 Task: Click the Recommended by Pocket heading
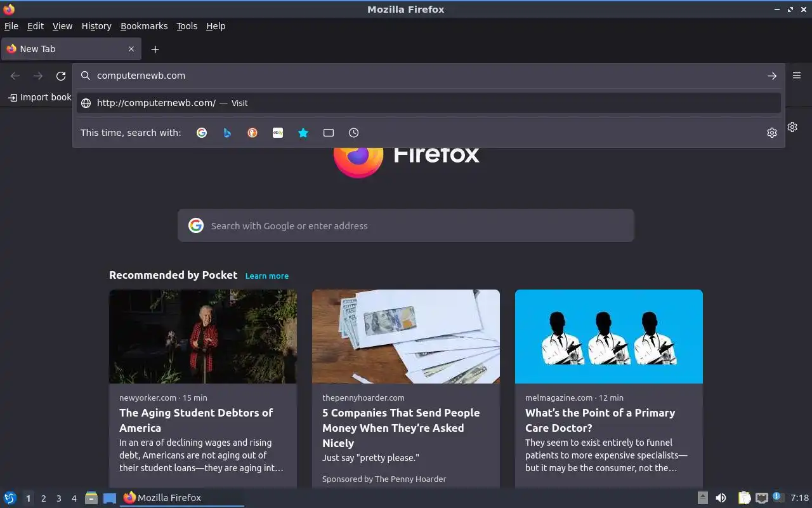tap(173, 275)
